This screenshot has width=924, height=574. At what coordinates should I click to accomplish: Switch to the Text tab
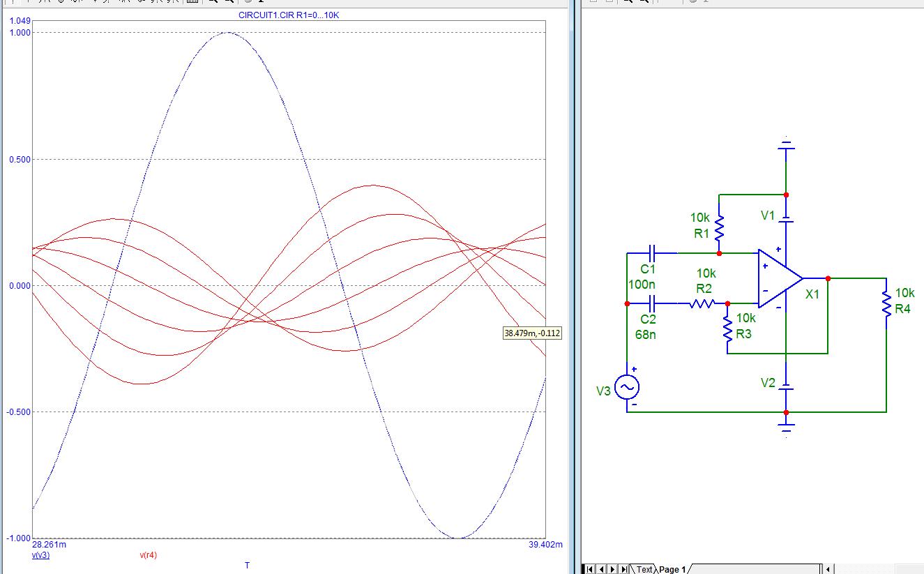click(x=644, y=569)
